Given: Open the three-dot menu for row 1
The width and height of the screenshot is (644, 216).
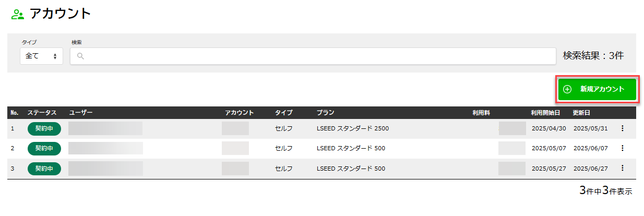Looking at the screenshot, I should (622, 128).
